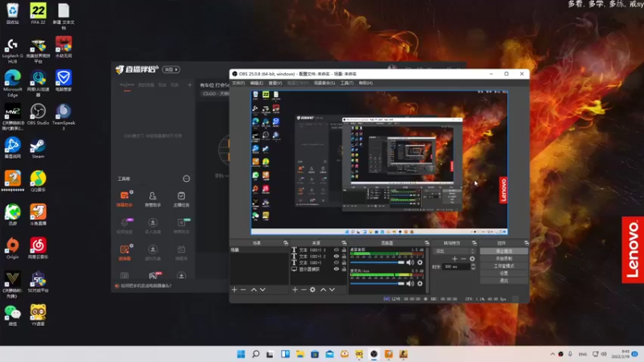The image size is (644, 362).
Task: Open 文件(F) menu in OBS
Action: pos(238,84)
